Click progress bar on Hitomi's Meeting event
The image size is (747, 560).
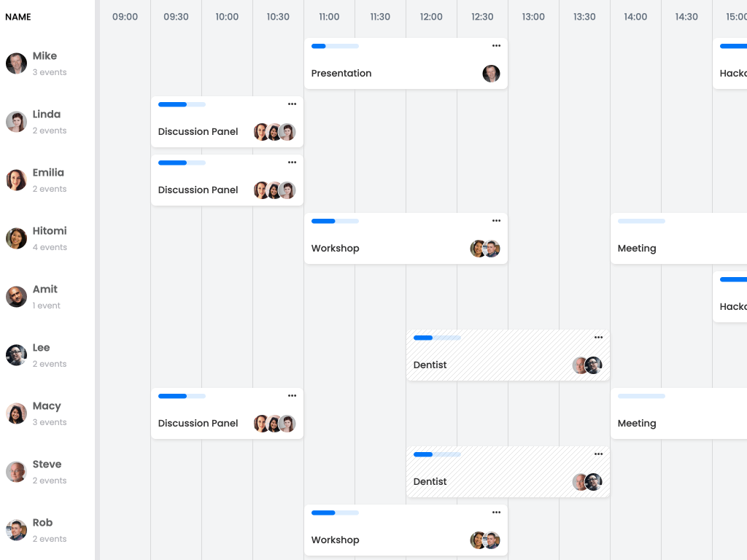click(641, 221)
